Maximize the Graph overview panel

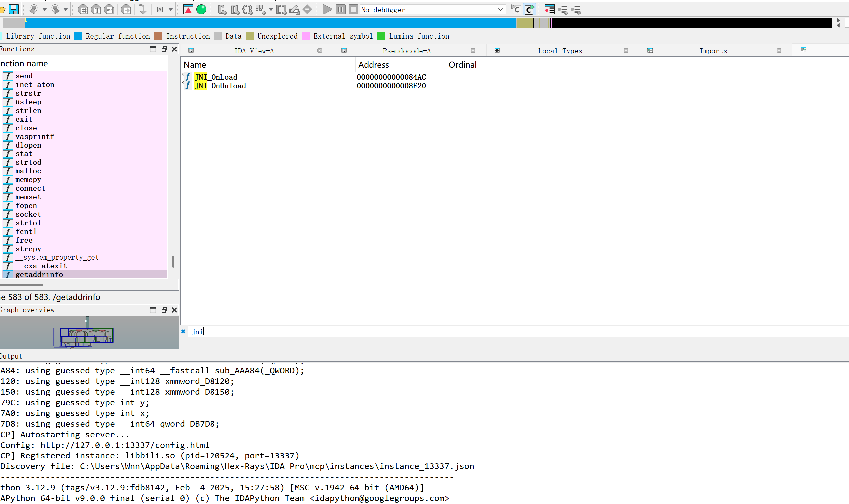point(153,310)
